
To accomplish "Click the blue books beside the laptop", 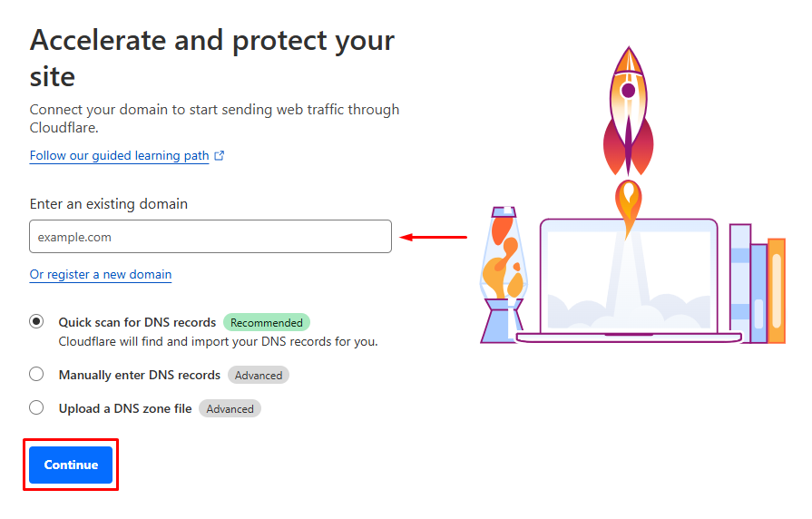I will [748, 283].
